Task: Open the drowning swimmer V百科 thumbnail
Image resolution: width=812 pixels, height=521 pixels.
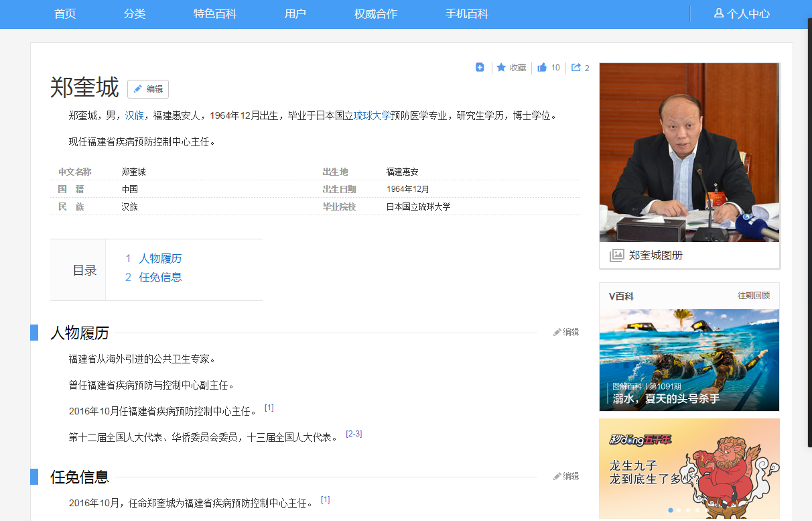Action: [689, 359]
